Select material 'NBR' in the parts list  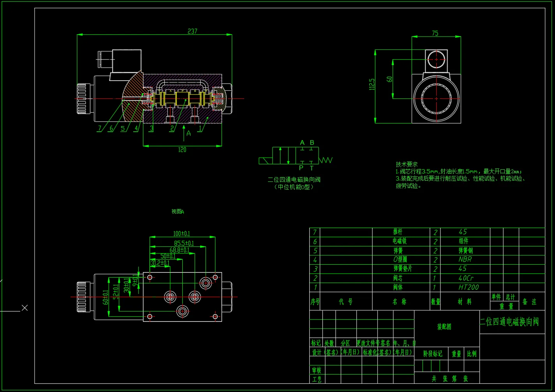[465, 259]
